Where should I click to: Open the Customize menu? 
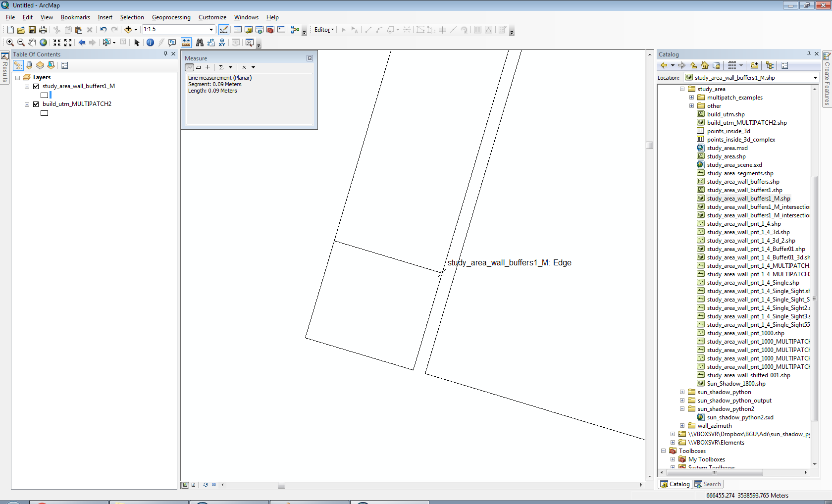click(212, 17)
